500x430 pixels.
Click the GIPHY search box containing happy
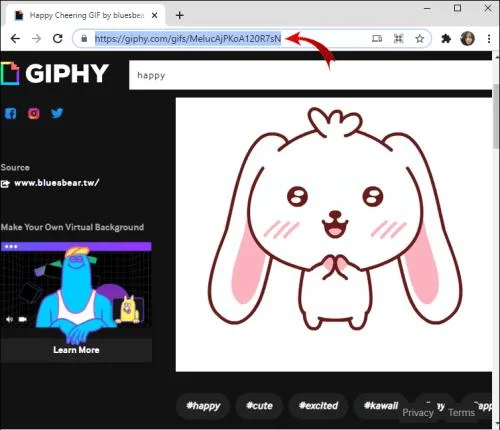(310, 75)
